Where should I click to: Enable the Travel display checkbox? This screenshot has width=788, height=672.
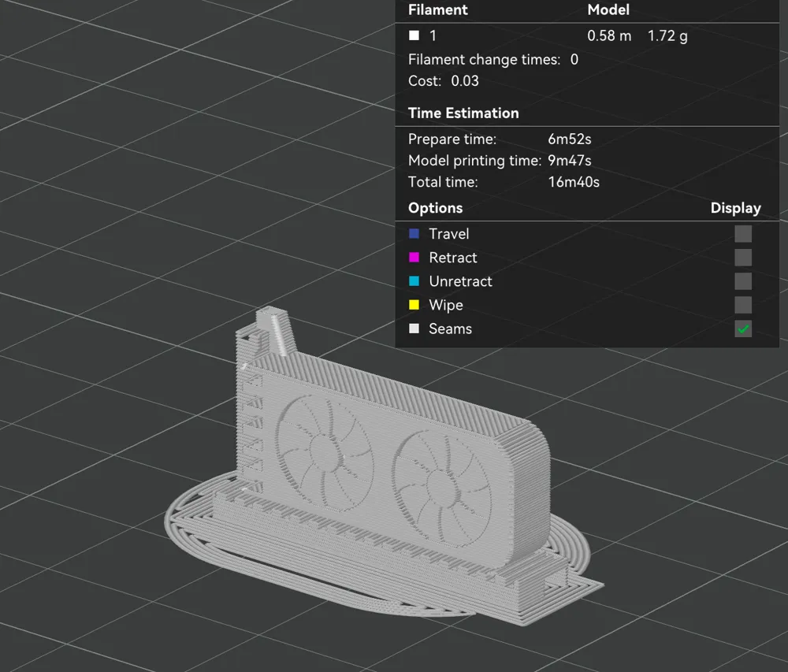(x=742, y=233)
